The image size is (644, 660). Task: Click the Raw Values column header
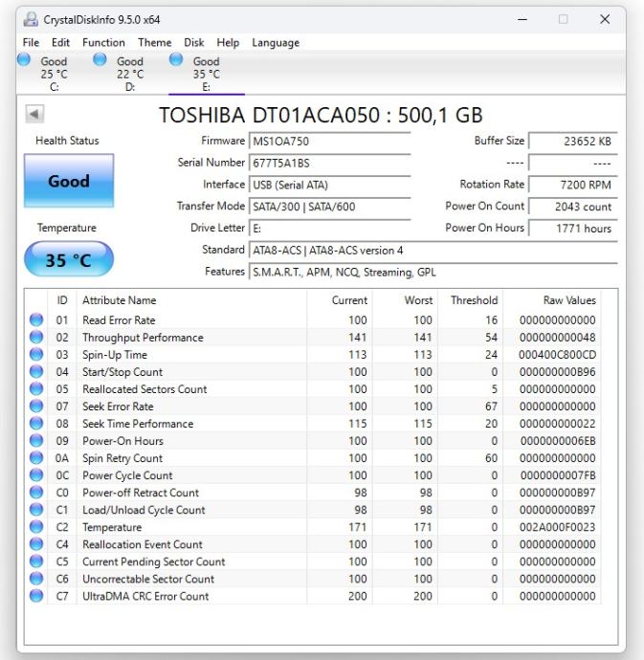pyautogui.click(x=552, y=300)
